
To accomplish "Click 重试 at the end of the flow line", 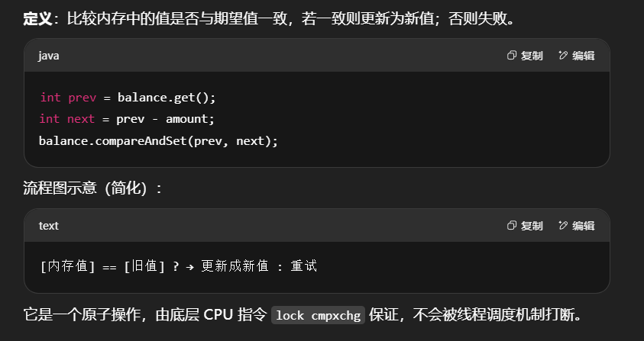I will pos(303,266).
